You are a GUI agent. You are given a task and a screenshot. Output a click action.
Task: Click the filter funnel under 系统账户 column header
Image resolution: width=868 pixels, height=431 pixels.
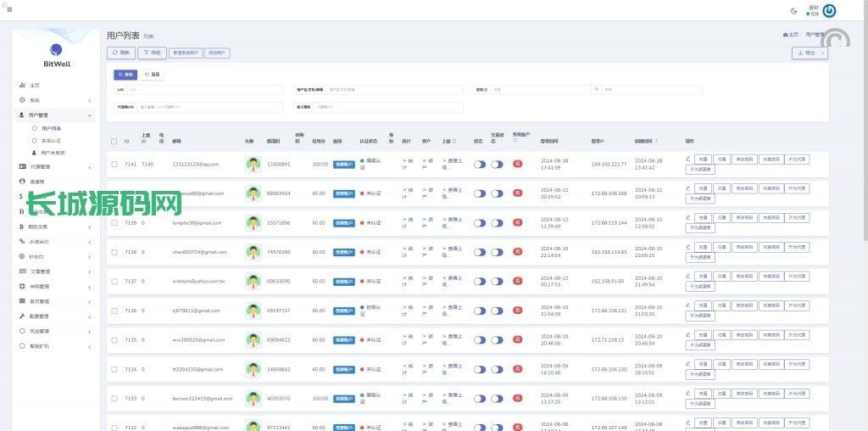coord(515,141)
